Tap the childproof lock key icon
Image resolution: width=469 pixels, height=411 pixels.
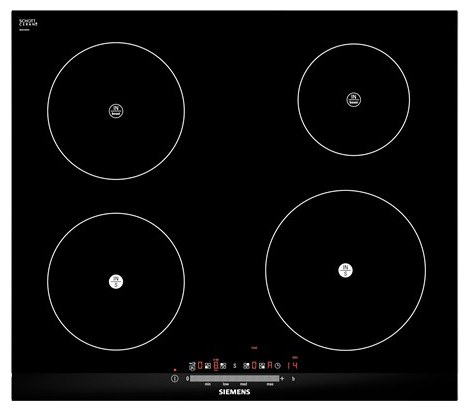click(192, 367)
